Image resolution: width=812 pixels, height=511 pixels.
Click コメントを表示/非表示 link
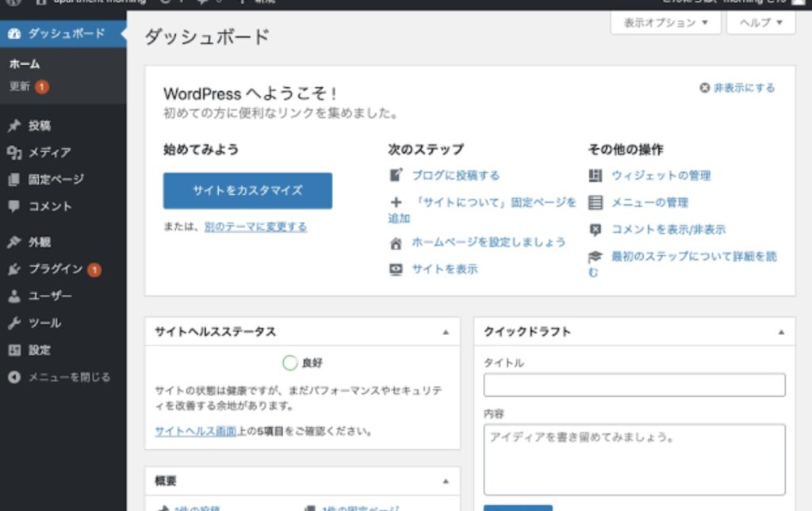pyautogui.click(x=668, y=230)
